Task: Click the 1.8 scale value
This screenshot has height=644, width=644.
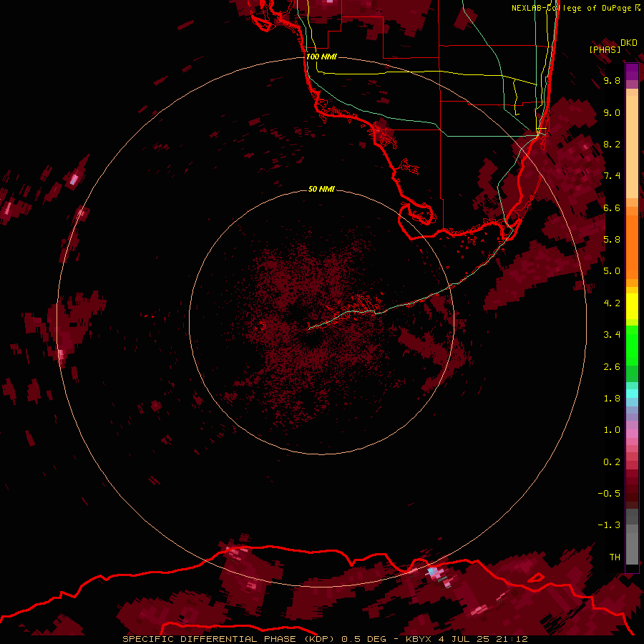Action: [x=612, y=398]
